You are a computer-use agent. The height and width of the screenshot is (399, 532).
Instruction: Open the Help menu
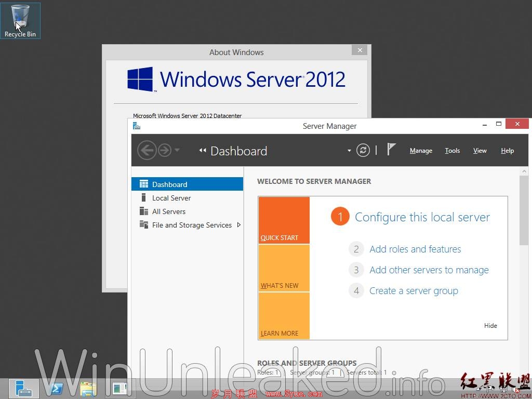pyautogui.click(x=507, y=151)
